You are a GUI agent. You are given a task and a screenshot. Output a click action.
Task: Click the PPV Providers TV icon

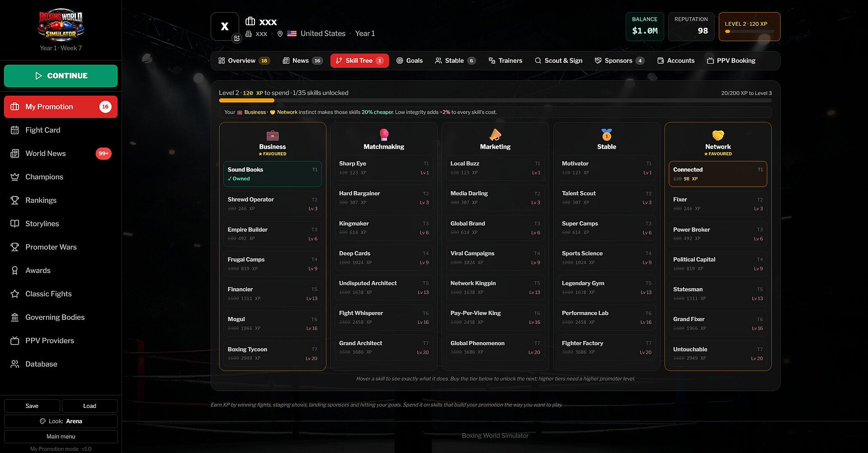click(15, 341)
